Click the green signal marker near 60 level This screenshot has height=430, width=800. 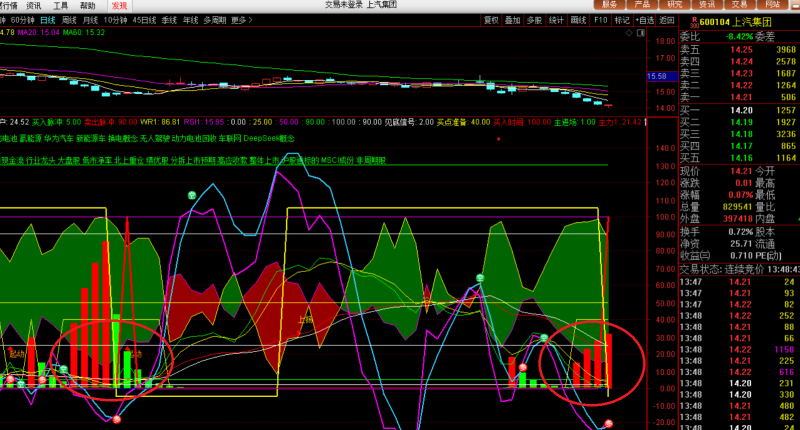coord(480,278)
